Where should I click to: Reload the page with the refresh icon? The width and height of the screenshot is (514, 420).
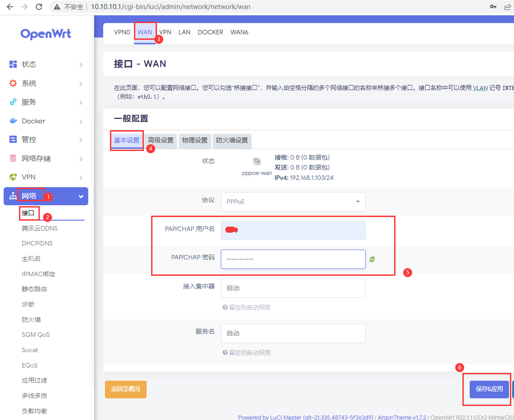pyautogui.click(x=39, y=6)
